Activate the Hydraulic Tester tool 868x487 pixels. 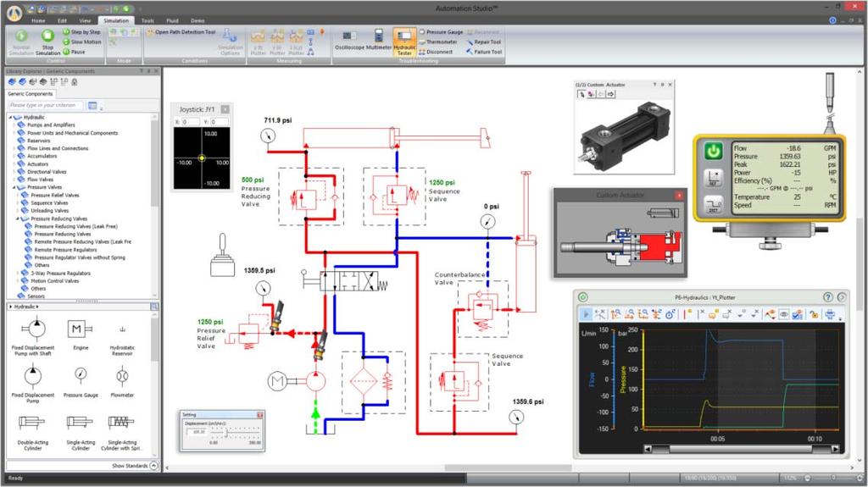[x=404, y=42]
